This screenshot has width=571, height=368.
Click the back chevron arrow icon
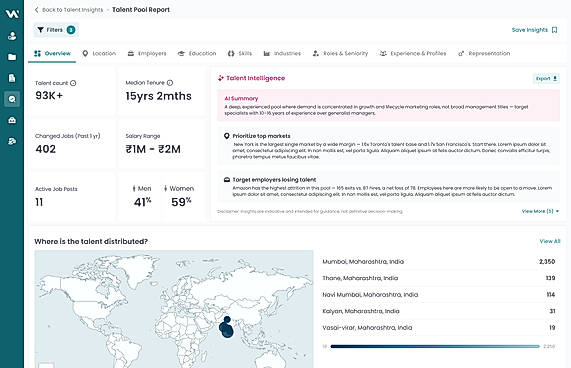click(36, 10)
